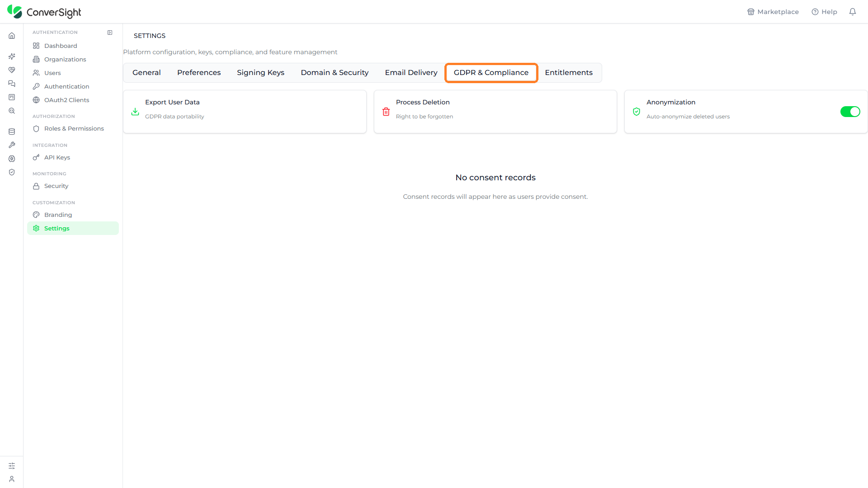Click the ConverSight logo
This screenshot has width=868, height=488.
(x=44, y=12)
